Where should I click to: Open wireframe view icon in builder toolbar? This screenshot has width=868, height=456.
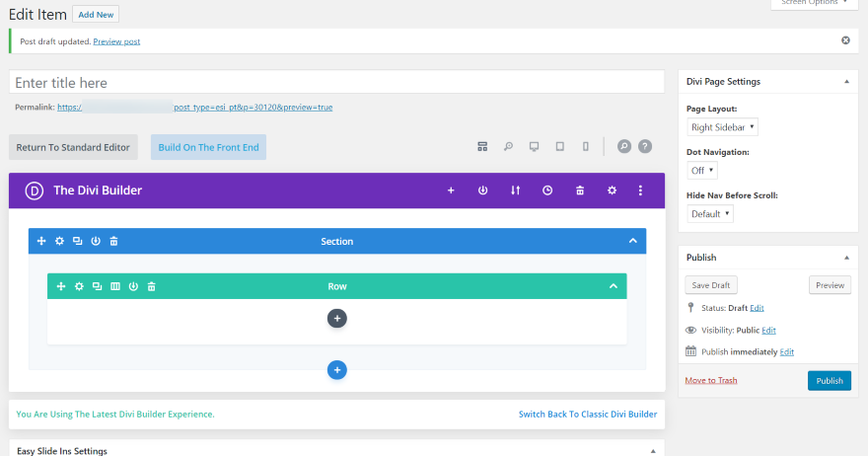coord(482,147)
